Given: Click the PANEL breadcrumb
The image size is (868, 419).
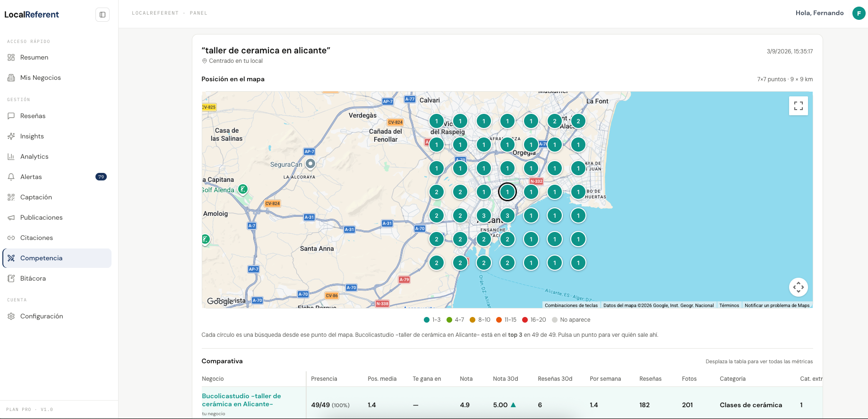Looking at the screenshot, I should point(198,13).
